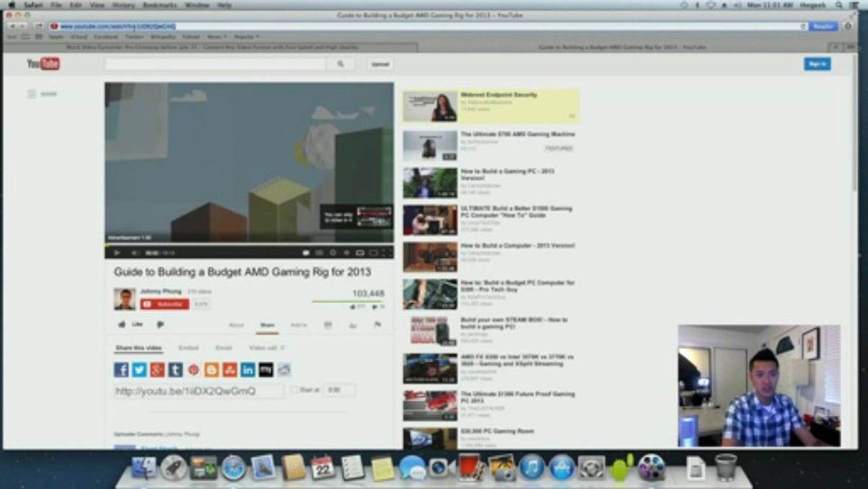Click the Safari address bar
The image size is (868, 489).
coord(428,26)
